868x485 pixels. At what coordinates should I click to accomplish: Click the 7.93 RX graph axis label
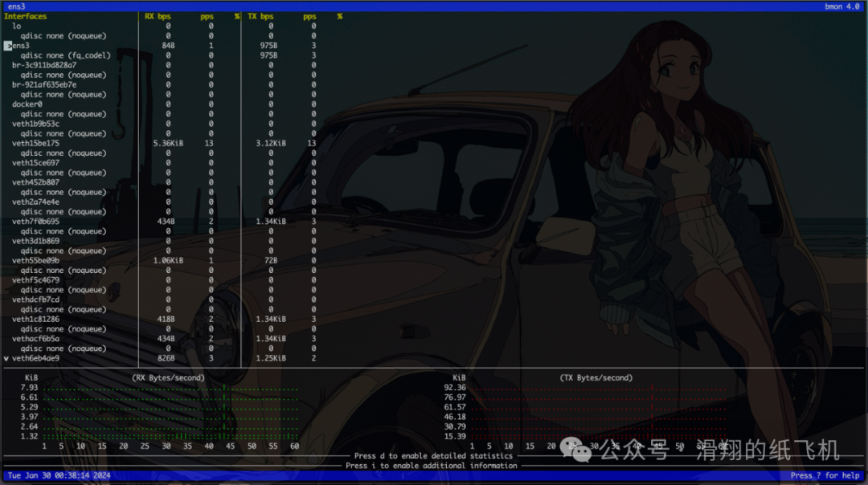[x=30, y=388]
